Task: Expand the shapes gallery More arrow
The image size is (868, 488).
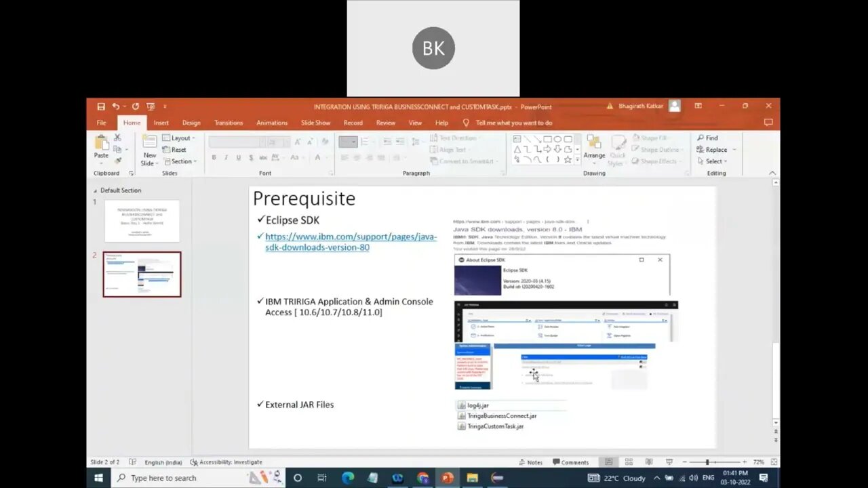Action: click(577, 161)
